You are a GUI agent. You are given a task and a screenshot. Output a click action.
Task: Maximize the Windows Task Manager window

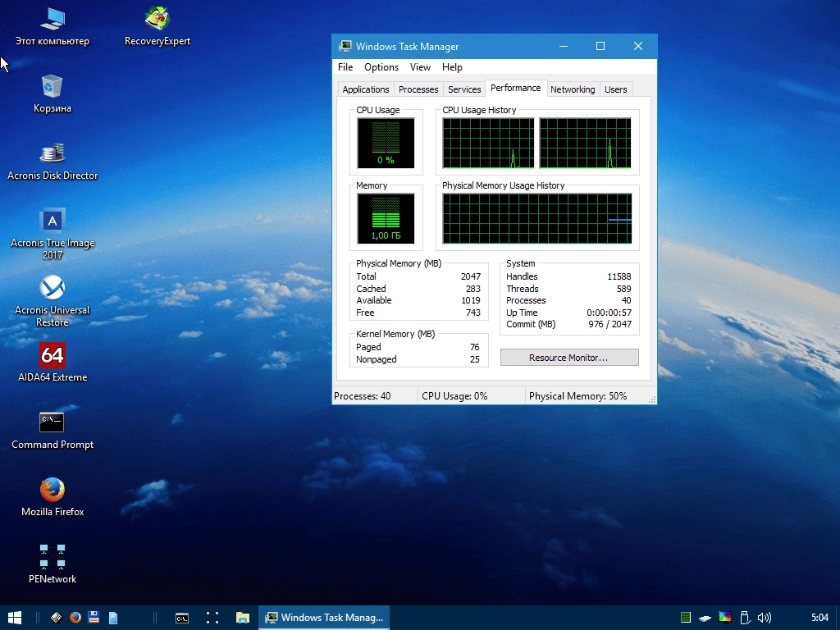pyautogui.click(x=600, y=47)
